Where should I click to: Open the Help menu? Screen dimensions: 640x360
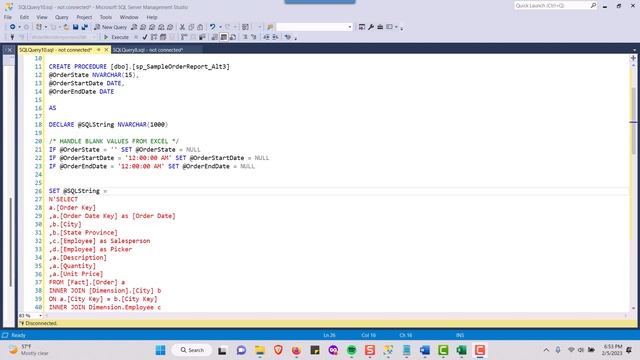pos(152,17)
